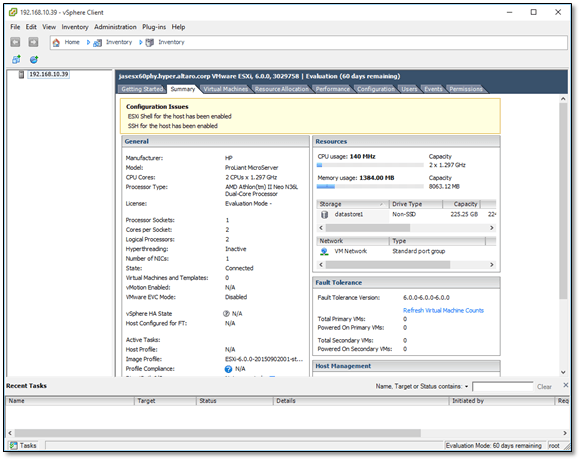This screenshot has height=461, width=581.
Task: Click the CPU usage progress bar
Action: tap(370, 165)
